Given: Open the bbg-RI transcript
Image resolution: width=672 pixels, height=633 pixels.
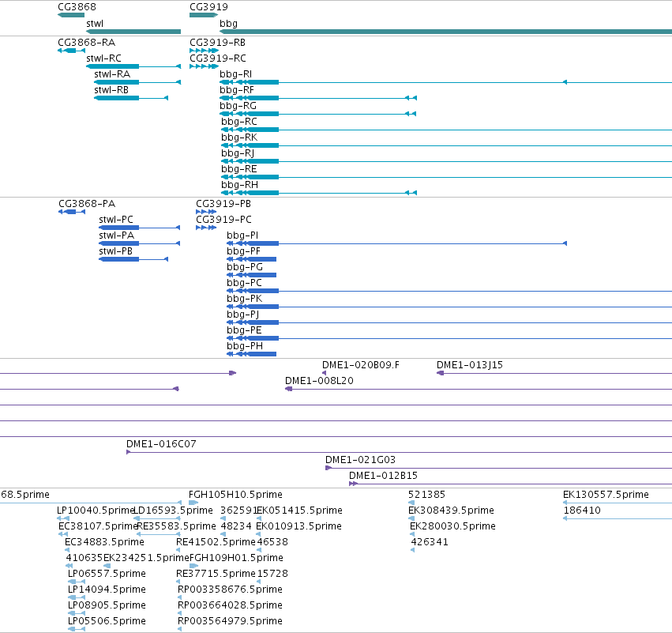Looking at the screenshot, I should tap(236, 74).
